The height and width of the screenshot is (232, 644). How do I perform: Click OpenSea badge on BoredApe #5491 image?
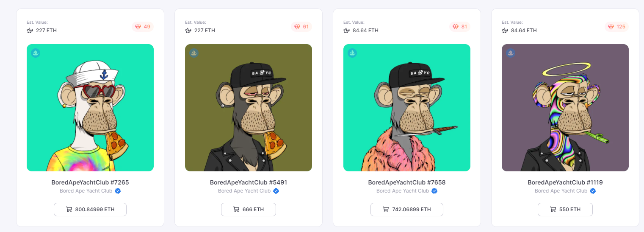click(194, 53)
